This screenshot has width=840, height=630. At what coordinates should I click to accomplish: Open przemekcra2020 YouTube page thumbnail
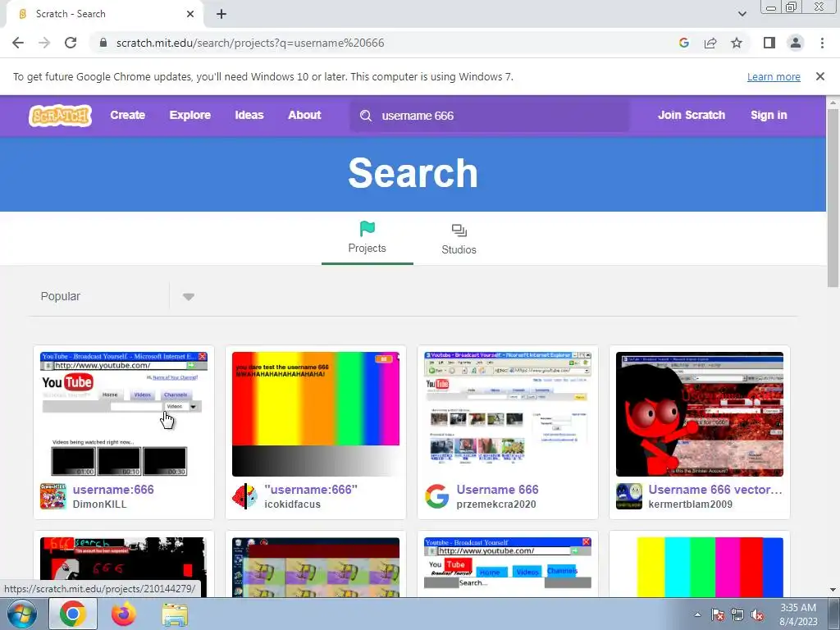(508, 414)
